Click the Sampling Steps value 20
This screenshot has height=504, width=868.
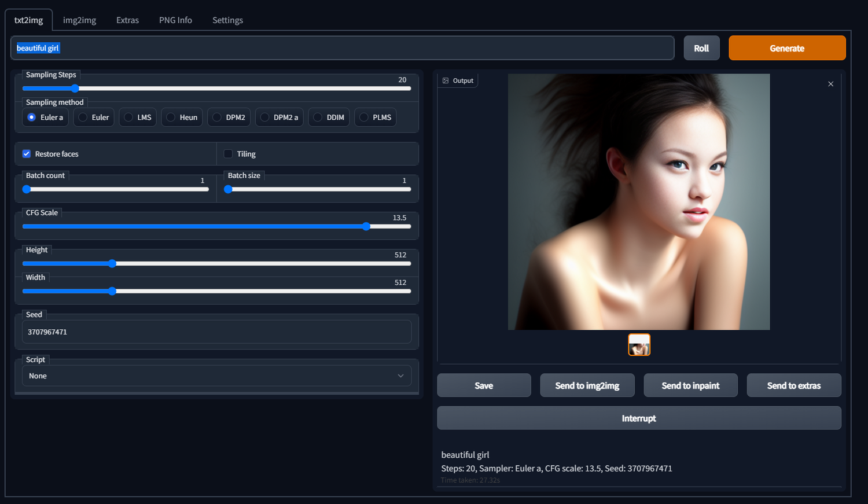point(402,80)
